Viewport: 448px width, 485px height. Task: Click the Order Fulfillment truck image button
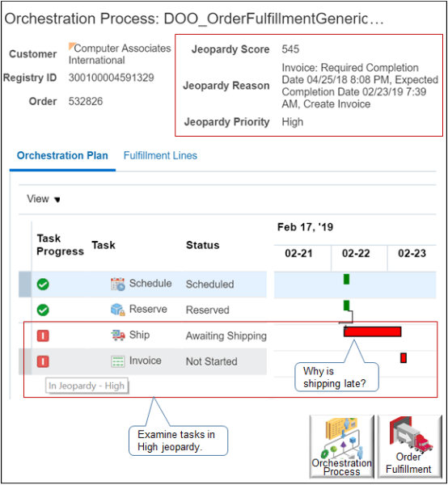pyautogui.click(x=410, y=447)
